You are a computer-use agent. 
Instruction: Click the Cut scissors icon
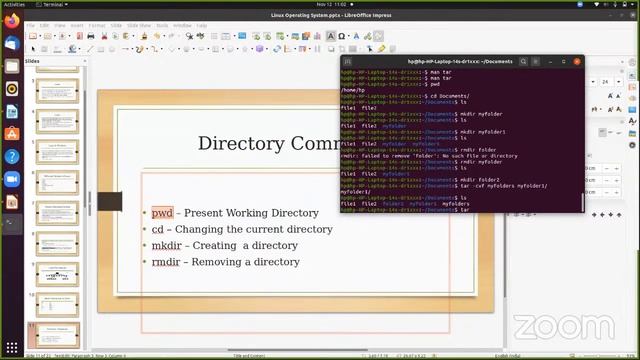104,36
